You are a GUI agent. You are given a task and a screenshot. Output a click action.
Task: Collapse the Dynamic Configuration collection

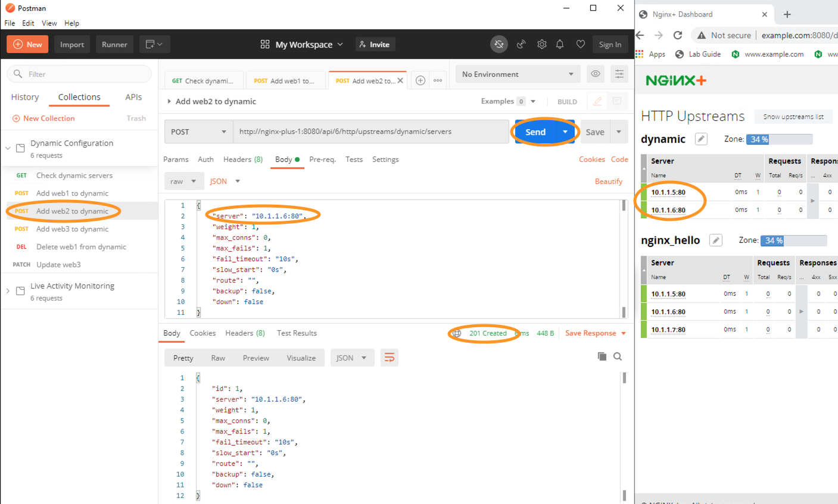click(x=8, y=148)
